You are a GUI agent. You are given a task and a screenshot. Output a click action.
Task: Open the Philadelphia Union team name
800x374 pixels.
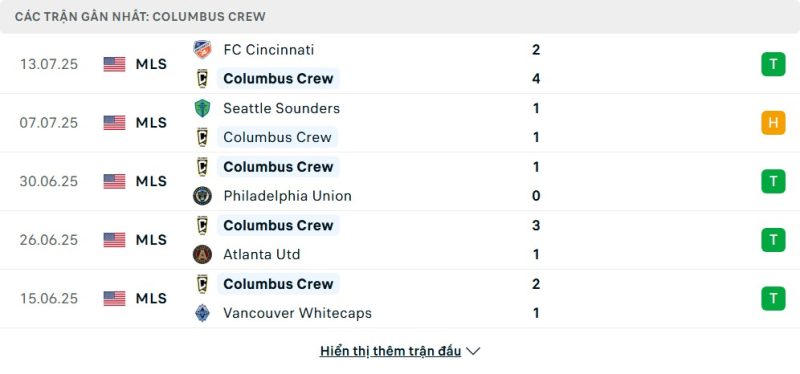click(x=287, y=196)
